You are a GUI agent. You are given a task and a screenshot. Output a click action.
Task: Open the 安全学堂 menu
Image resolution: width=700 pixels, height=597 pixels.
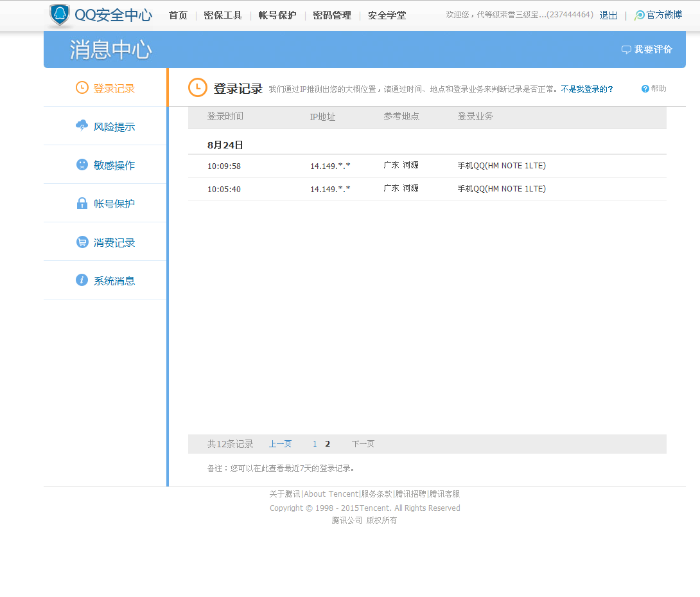pos(387,15)
